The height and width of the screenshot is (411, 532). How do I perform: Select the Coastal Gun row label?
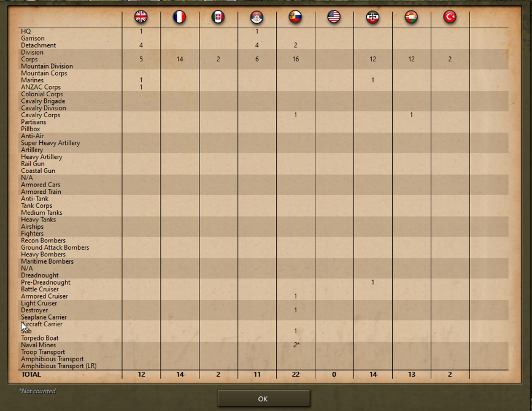point(38,171)
